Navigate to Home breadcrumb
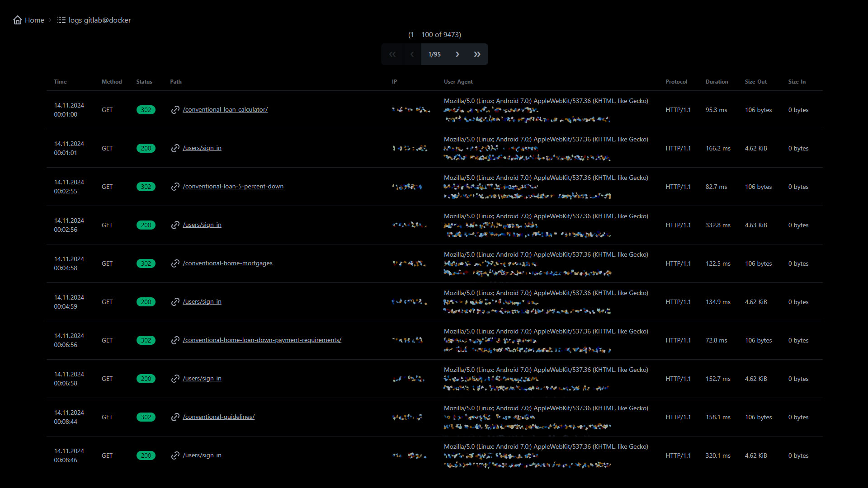The image size is (868, 488). point(34,20)
